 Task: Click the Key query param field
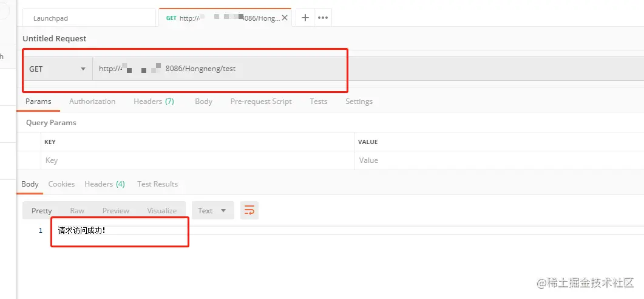click(197, 160)
